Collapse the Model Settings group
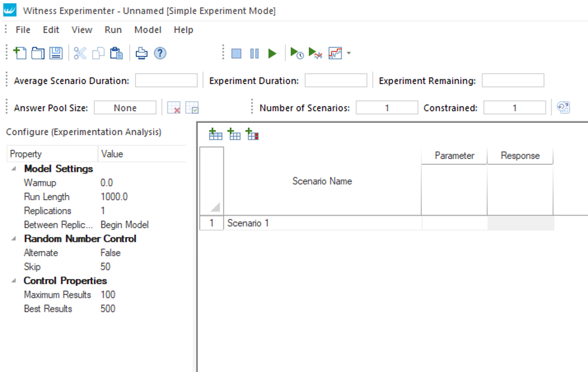The height and width of the screenshot is (372, 588). pos(14,169)
